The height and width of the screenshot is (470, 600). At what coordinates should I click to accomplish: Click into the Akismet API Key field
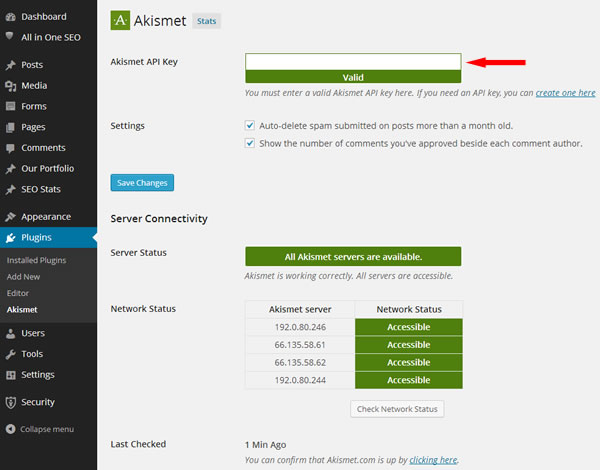(352, 62)
